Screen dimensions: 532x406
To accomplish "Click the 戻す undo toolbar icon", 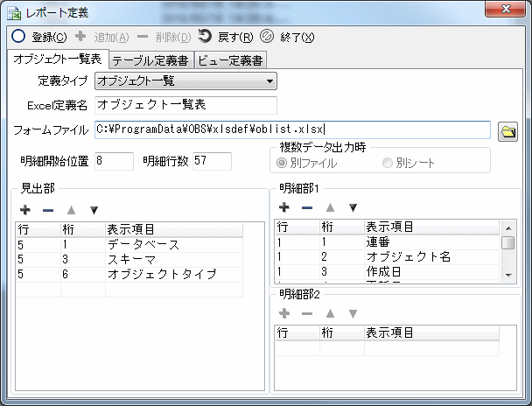I will (205, 37).
